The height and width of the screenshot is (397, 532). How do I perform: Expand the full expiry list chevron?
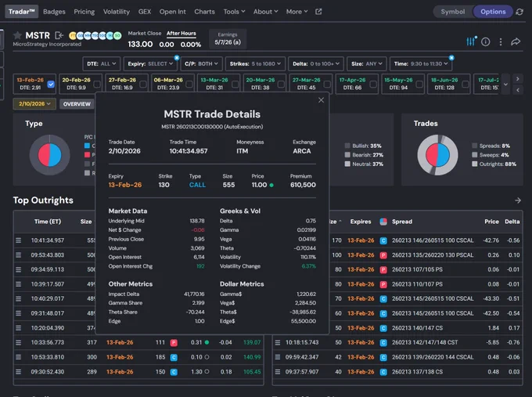505,85
